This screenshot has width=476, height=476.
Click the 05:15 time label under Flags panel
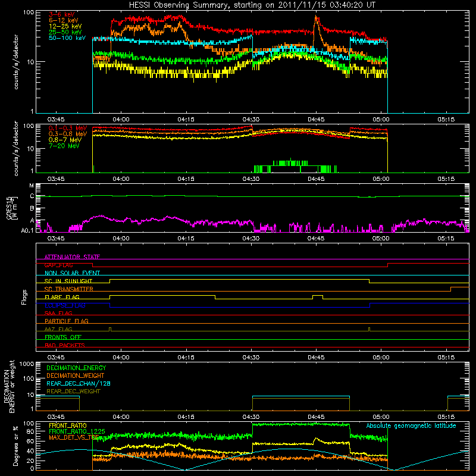pyautogui.click(x=446, y=358)
